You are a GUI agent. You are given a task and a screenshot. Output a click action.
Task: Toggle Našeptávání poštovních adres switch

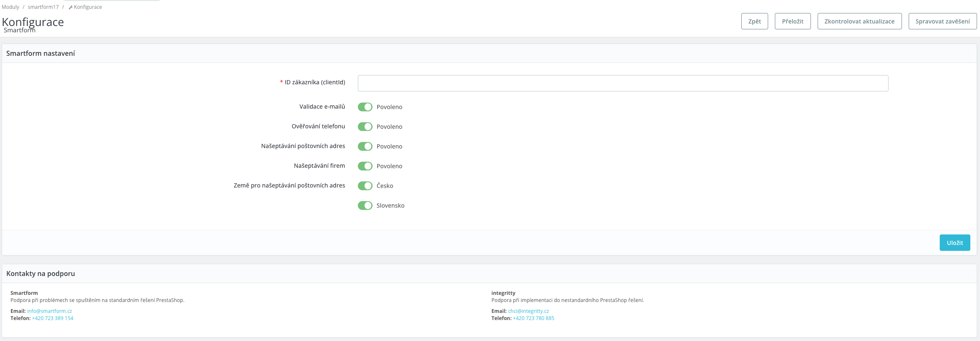(365, 146)
